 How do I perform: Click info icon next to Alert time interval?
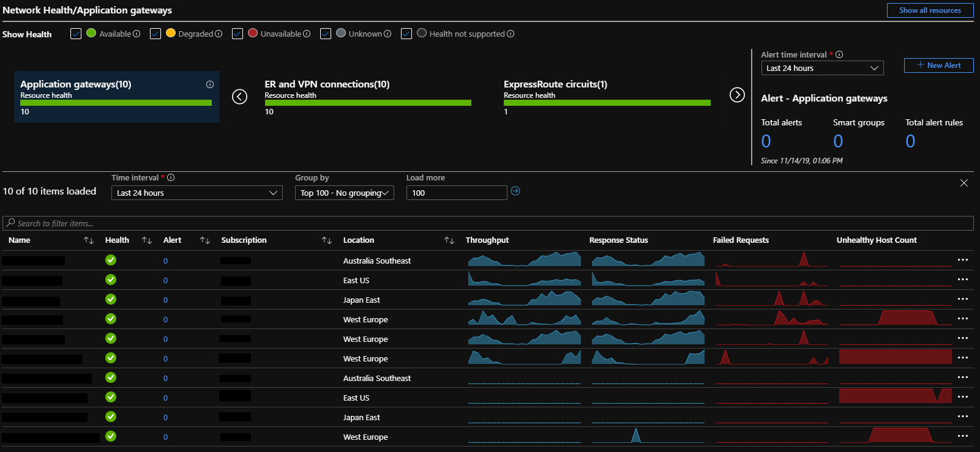point(839,54)
